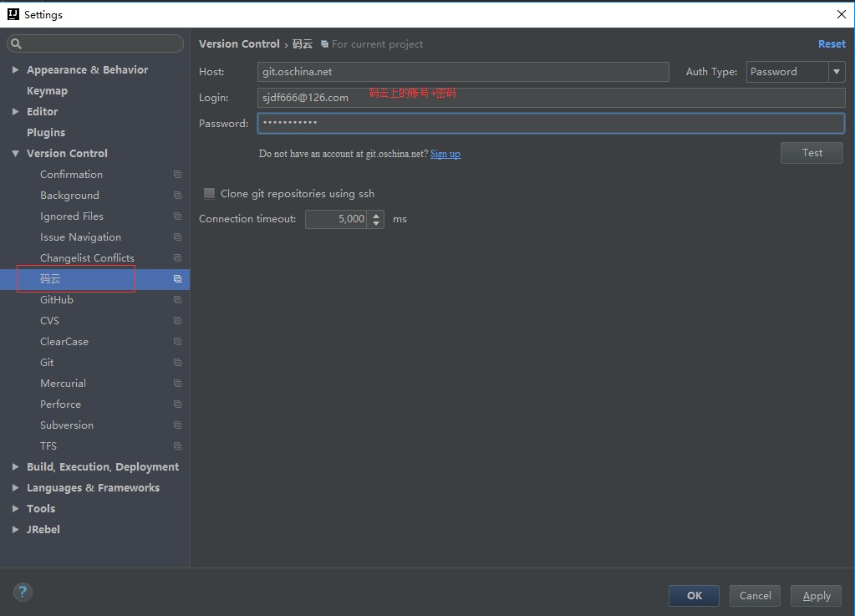Click the project-level icon beside Mercurial
This screenshot has width=855, height=616.
point(177,384)
